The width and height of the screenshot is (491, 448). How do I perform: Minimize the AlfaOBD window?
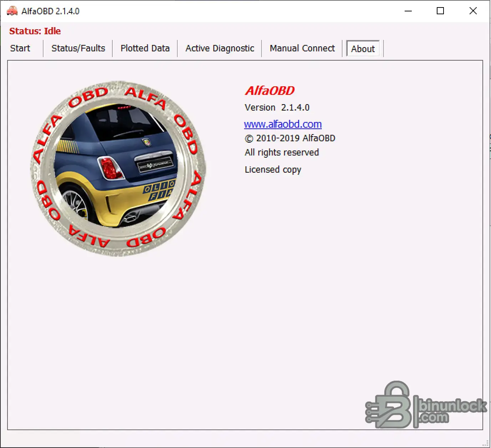click(x=408, y=11)
